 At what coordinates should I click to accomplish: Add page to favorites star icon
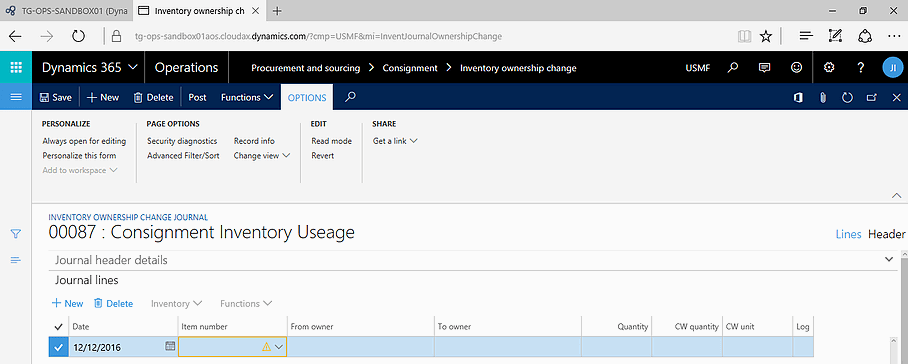pos(766,36)
